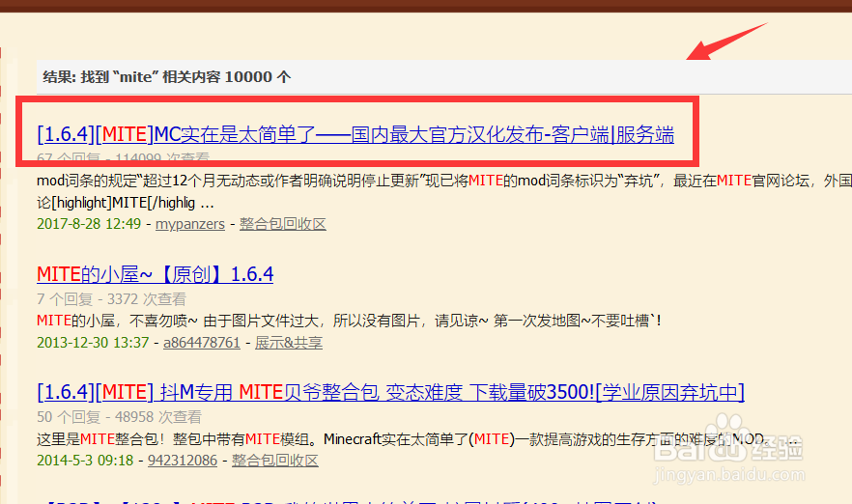Open the forum link 整合包回收区 beside mypanzers
This screenshot has height=504, width=852.
pyautogui.click(x=282, y=224)
